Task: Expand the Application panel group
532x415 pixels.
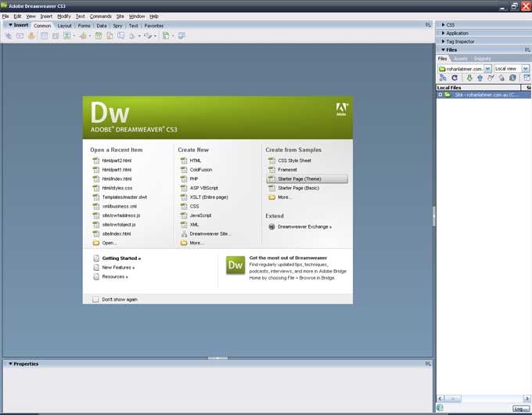Action: click(x=443, y=34)
